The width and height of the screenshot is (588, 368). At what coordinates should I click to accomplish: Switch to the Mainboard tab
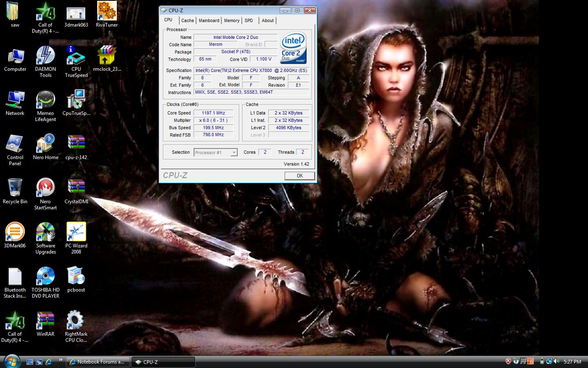click(209, 20)
